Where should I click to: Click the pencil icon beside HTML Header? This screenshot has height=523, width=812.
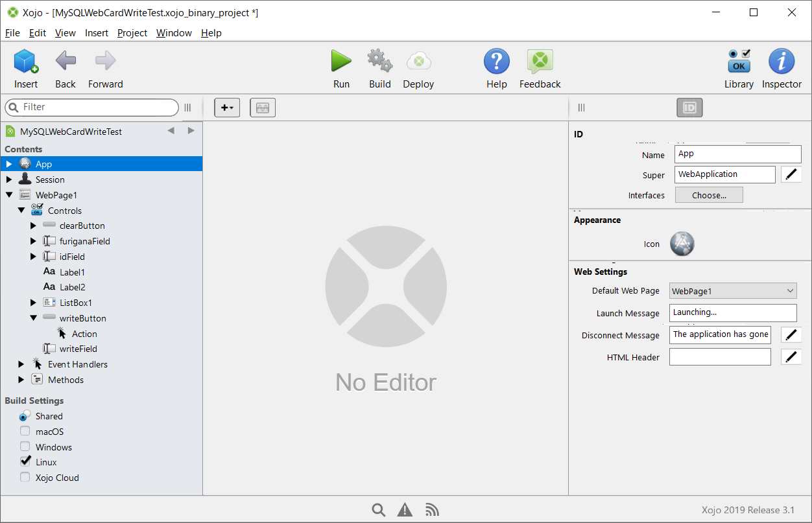coord(791,356)
